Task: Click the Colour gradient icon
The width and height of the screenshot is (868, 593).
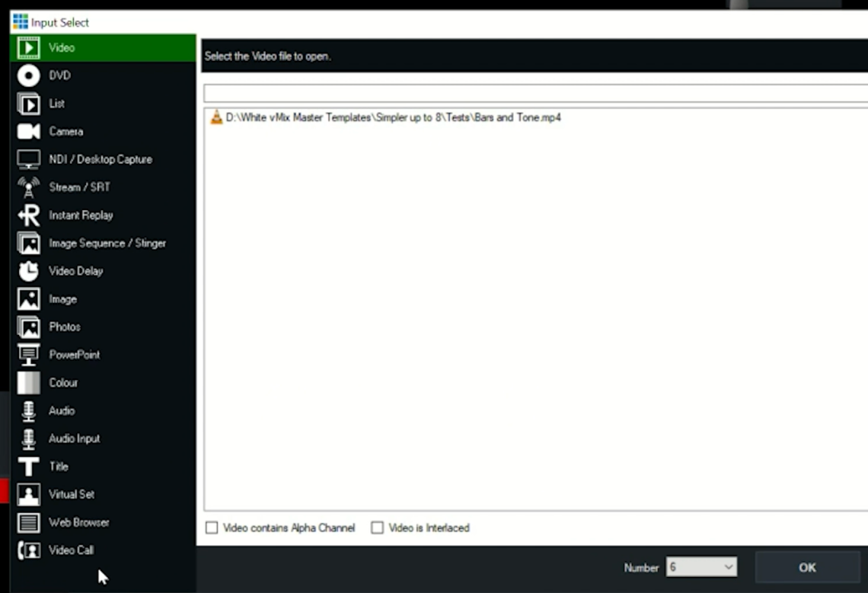Action: point(28,383)
